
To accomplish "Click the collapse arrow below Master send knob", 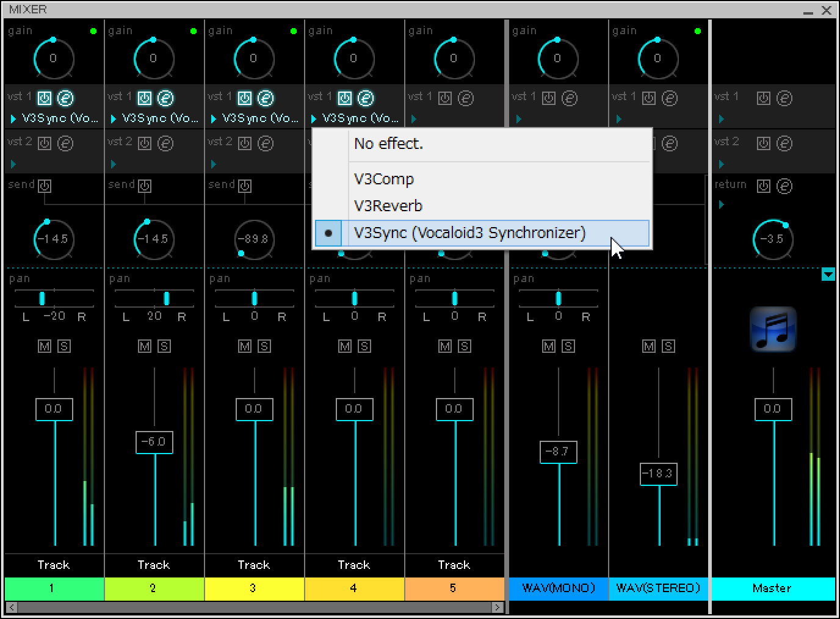I will coord(828,275).
